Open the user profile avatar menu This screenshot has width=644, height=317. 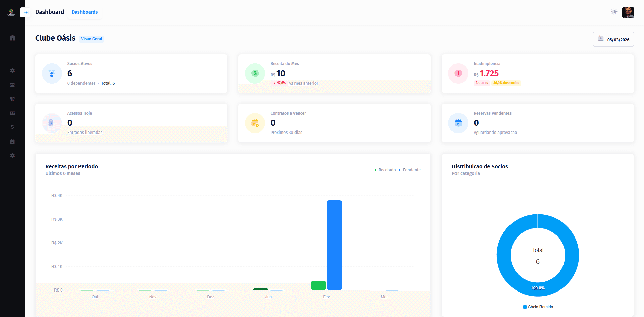[628, 12]
